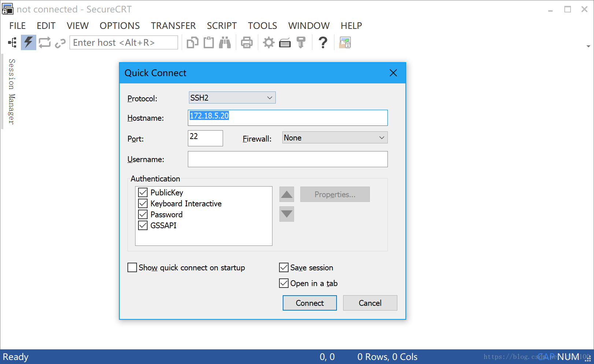Click the empty Username field

[x=288, y=159]
